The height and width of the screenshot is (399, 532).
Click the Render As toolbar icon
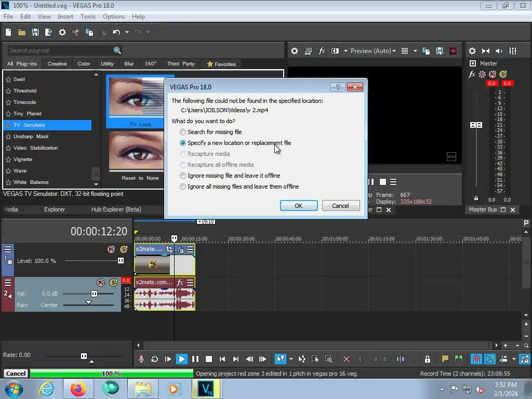(x=48, y=32)
